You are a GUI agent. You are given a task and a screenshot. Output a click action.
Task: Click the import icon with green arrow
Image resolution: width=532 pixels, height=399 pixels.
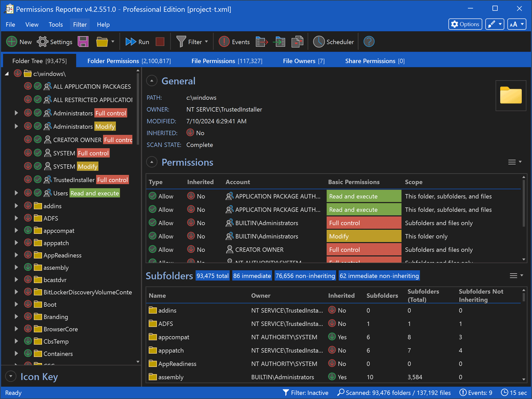[280, 42]
